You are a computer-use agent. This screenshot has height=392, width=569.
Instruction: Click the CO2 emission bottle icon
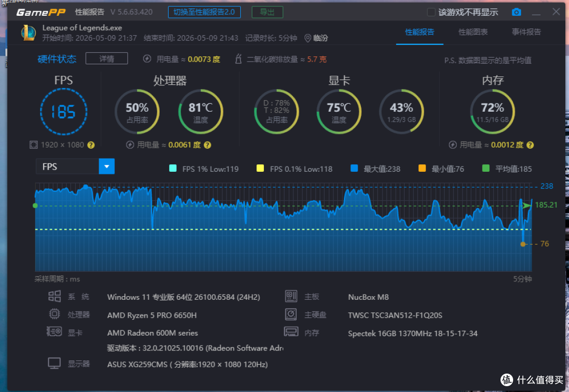tap(239, 59)
